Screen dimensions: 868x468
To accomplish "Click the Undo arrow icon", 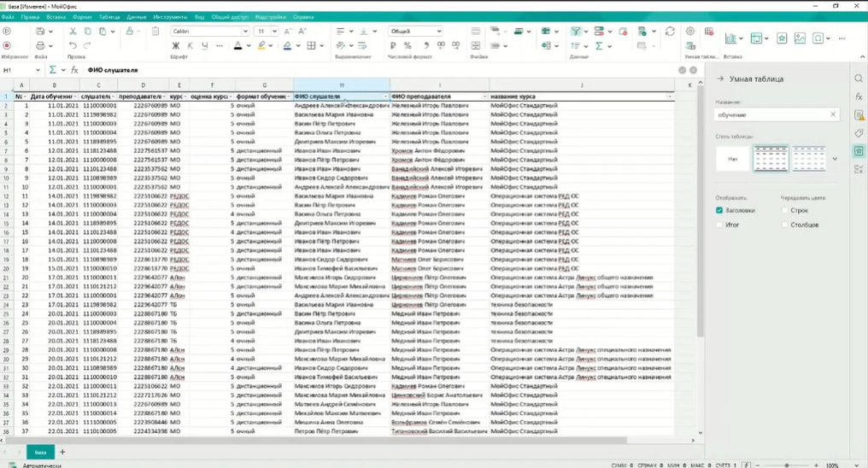I will tap(73, 46).
